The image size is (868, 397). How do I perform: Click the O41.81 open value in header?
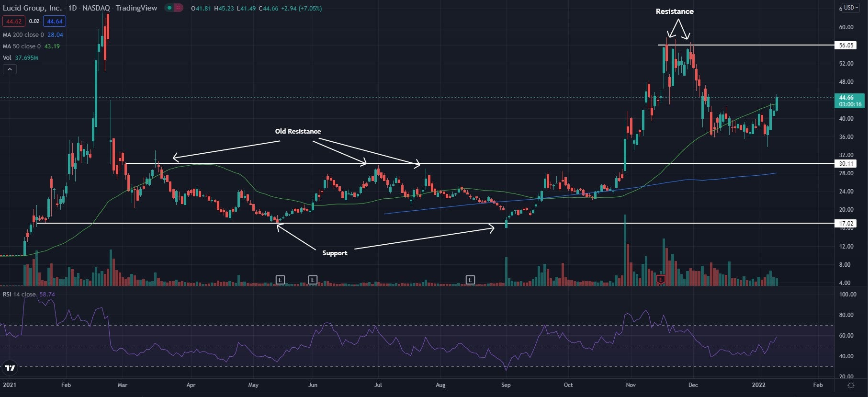(x=201, y=9)
